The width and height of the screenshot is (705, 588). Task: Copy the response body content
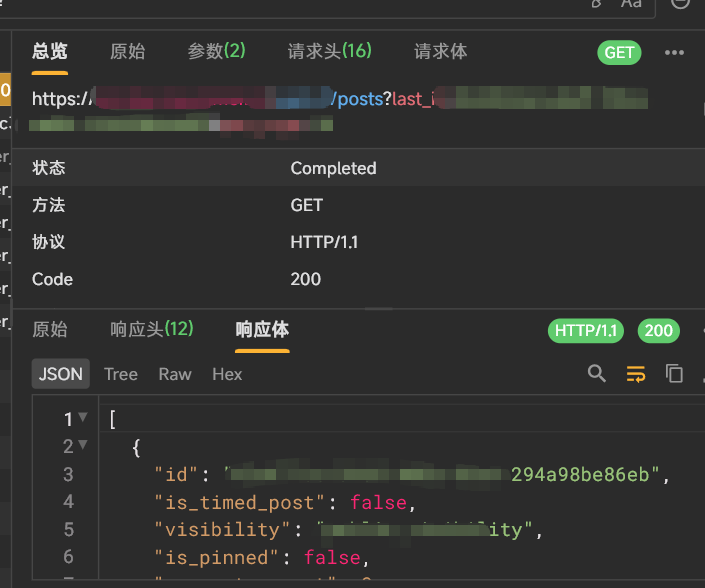(x=675, y=374)
